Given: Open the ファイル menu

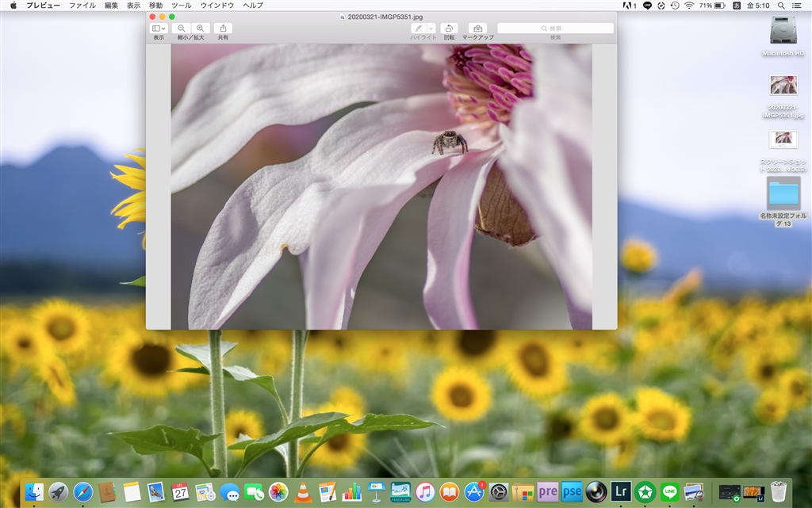Looking at the screenshot, I should tap(82, 6).
